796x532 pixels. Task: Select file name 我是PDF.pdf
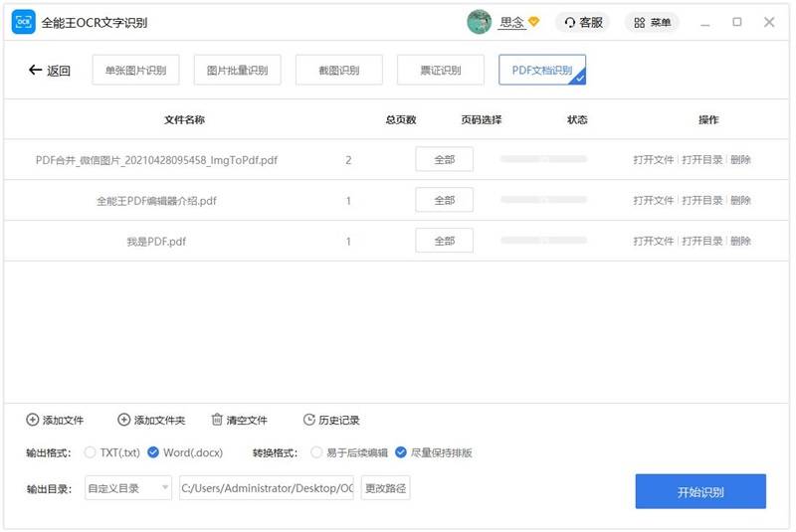pos(156,242)
